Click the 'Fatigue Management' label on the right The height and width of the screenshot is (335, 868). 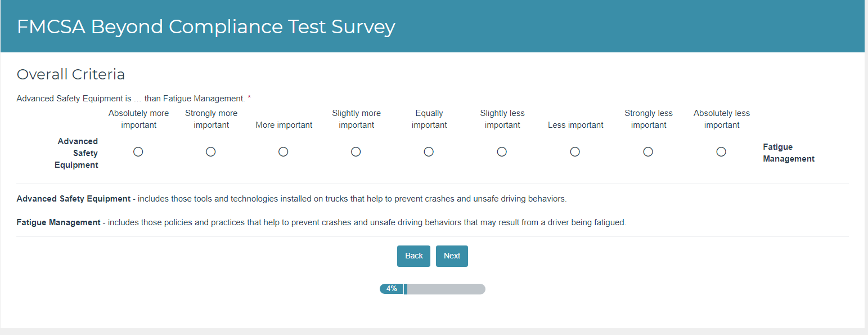pos(788,153)
